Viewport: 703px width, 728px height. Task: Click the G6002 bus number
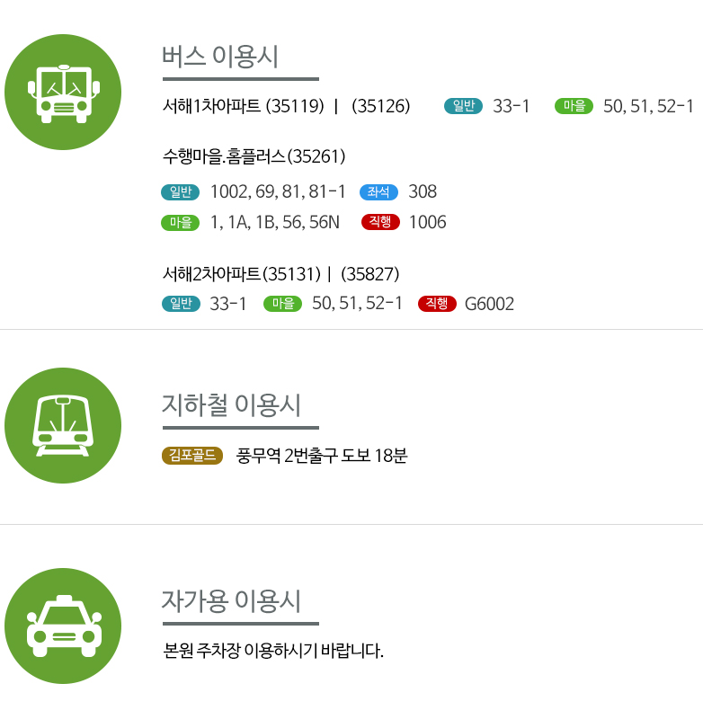click(489, 304)
